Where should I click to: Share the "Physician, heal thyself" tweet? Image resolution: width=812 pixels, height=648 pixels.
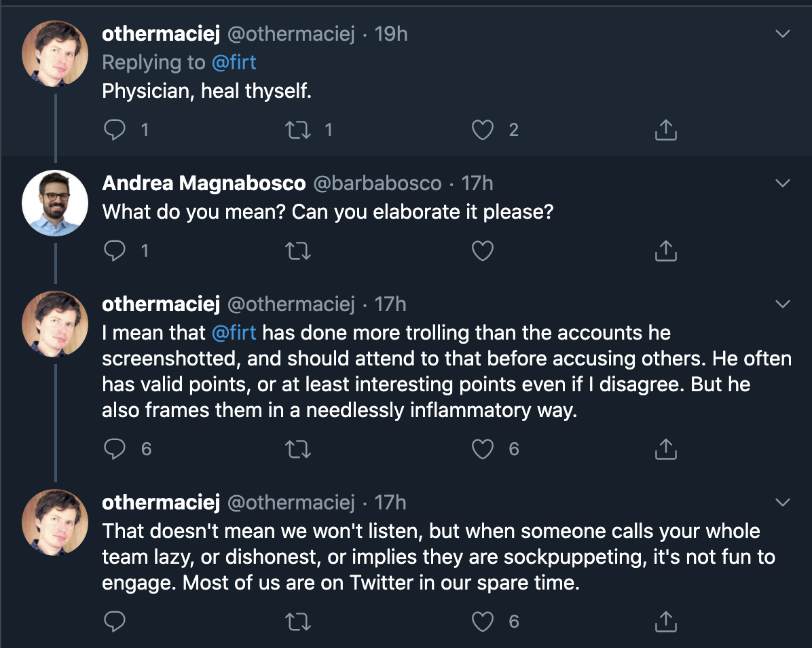pyautogui.click(x=665, y=130)
